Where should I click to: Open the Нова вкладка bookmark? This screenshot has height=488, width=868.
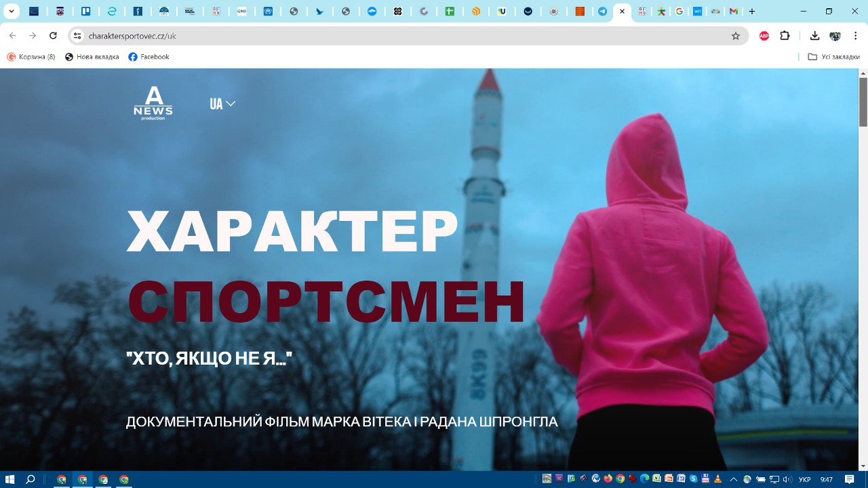coord(92,57)
